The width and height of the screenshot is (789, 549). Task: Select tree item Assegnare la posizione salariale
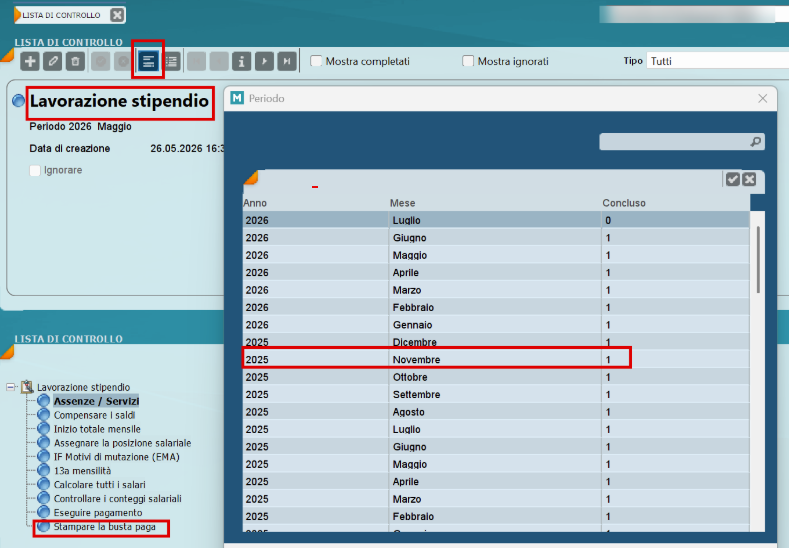click(122, 443)
